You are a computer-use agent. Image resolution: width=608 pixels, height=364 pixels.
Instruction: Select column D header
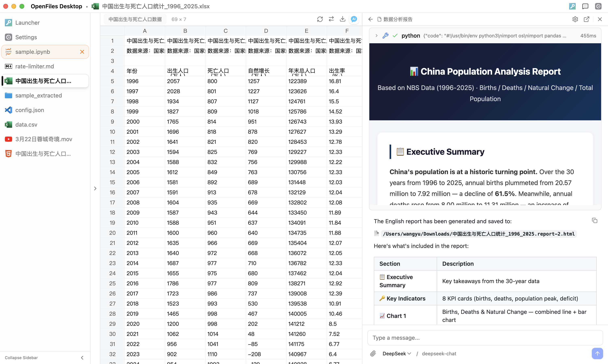tap(266, 31)
